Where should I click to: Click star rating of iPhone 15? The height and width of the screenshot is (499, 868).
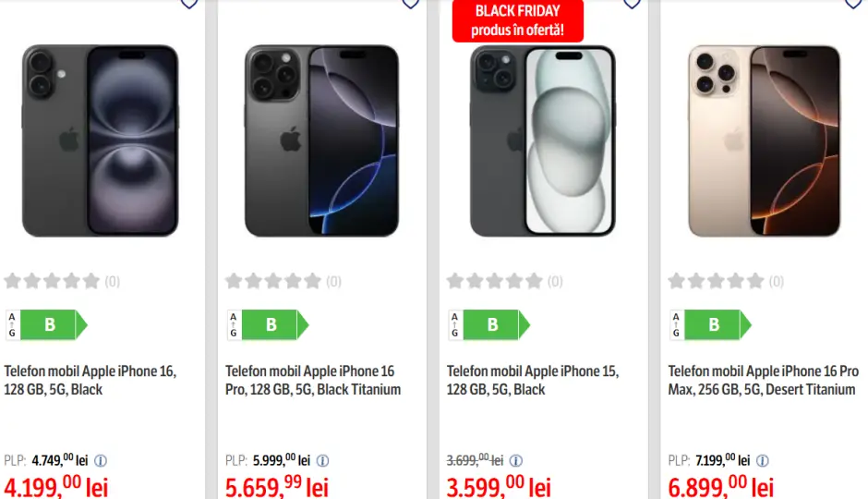495,281
